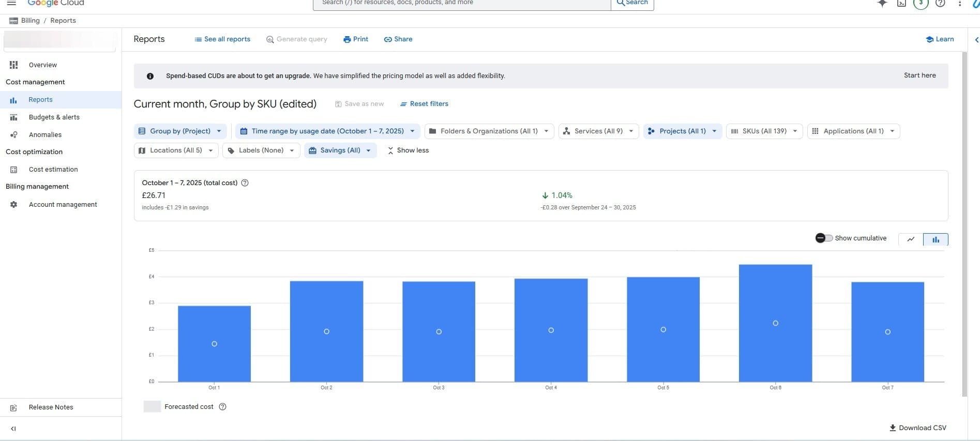Click the Forecasted cost info icon
980x441 pixels.
tap(223, 407)
